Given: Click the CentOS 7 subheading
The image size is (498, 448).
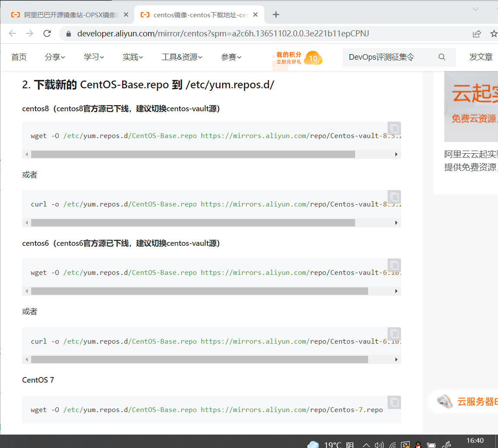Looking at the screenshot, I should pyautogui.click(x=38, y=380).
